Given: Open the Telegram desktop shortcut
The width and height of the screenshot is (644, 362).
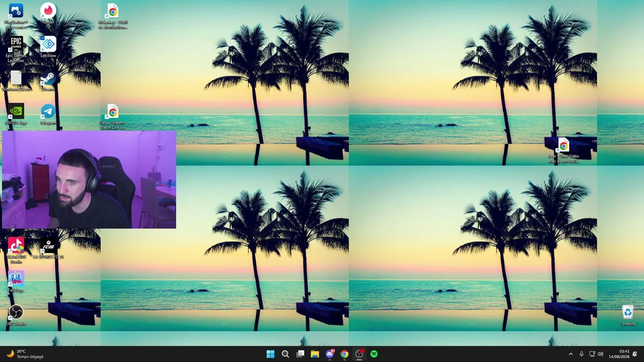Looking at the screenshot, I should 48,114.
